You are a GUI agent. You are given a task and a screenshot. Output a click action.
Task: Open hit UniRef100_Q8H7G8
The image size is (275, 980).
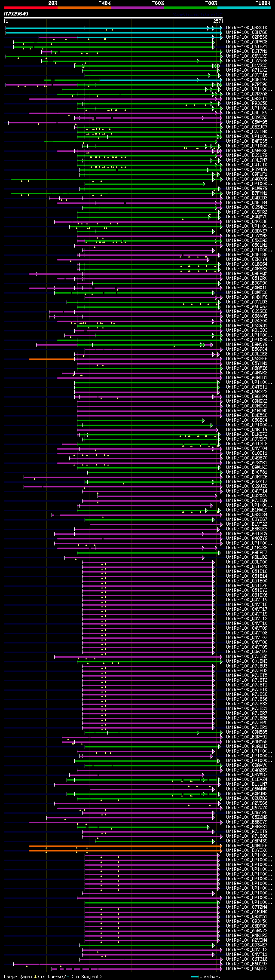point(247,33)
